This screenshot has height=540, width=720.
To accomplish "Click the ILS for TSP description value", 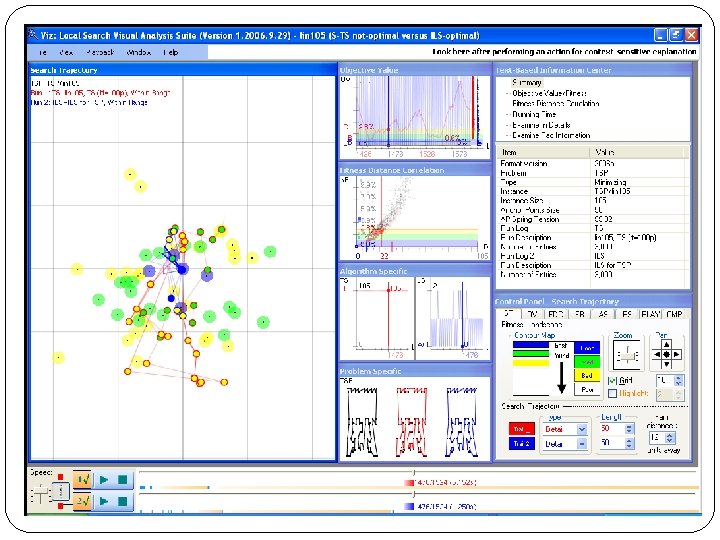I will (x=613, y=265).
